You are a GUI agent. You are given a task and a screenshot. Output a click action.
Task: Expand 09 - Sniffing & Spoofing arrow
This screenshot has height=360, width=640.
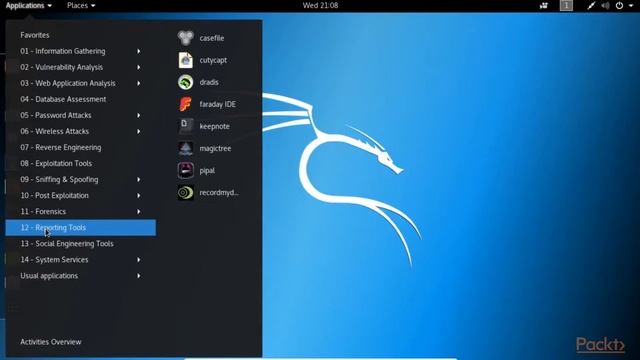[x=139, y=180]
